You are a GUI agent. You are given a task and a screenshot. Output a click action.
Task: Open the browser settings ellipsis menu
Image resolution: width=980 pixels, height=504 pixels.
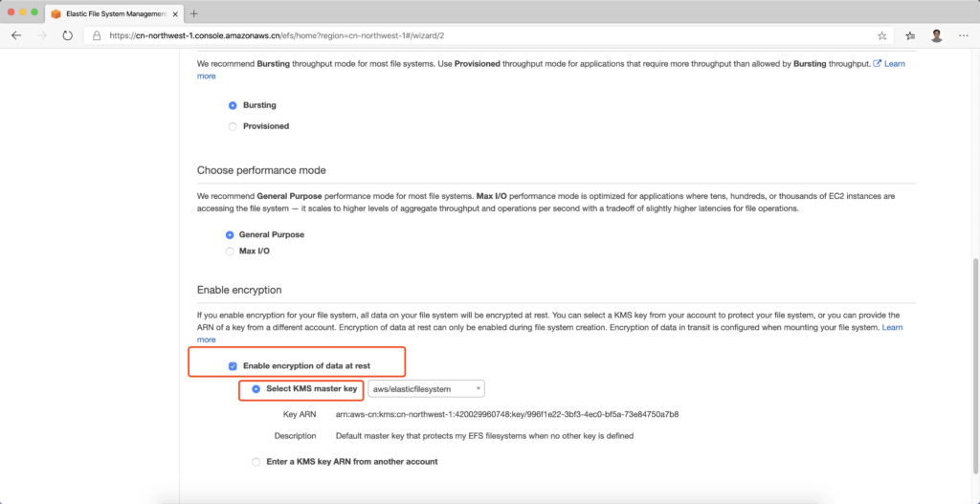pos(963,35)
